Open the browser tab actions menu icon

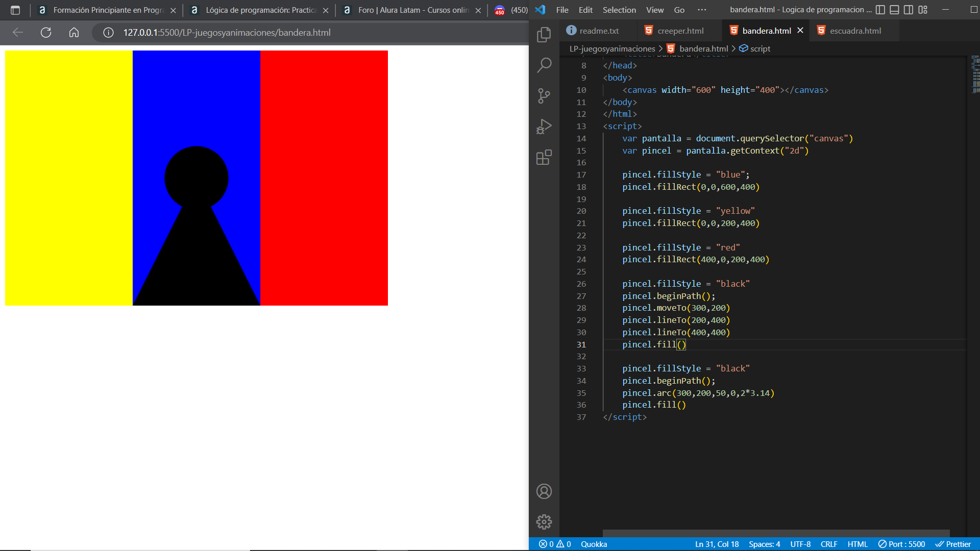pyautogui.click(x=15, y=10)
